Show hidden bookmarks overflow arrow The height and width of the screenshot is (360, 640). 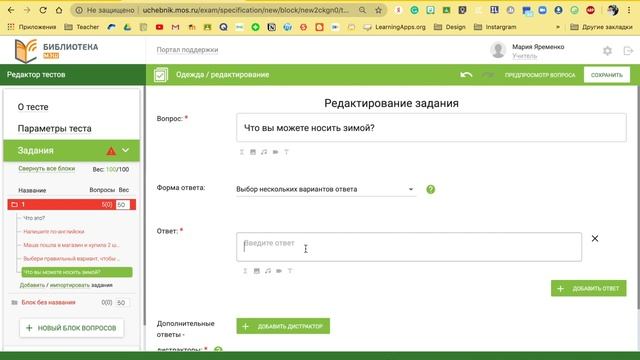coord(558,27)
